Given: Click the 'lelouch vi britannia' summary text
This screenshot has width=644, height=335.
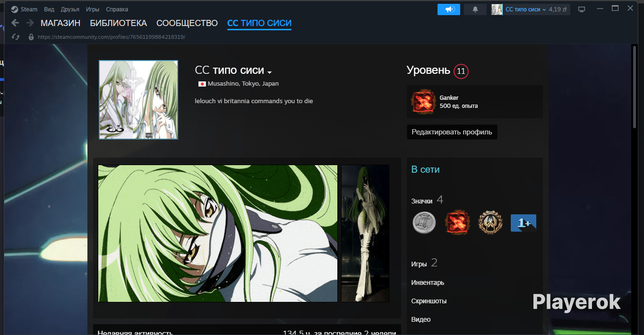Looking at the screenshot, I should (x=254, y=101).
